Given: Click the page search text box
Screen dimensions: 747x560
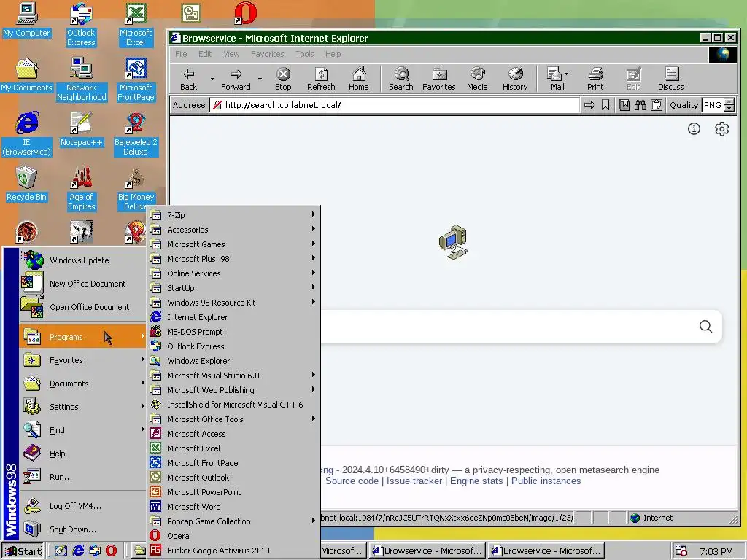Looking at the screenshot, I should pos(508,326).
